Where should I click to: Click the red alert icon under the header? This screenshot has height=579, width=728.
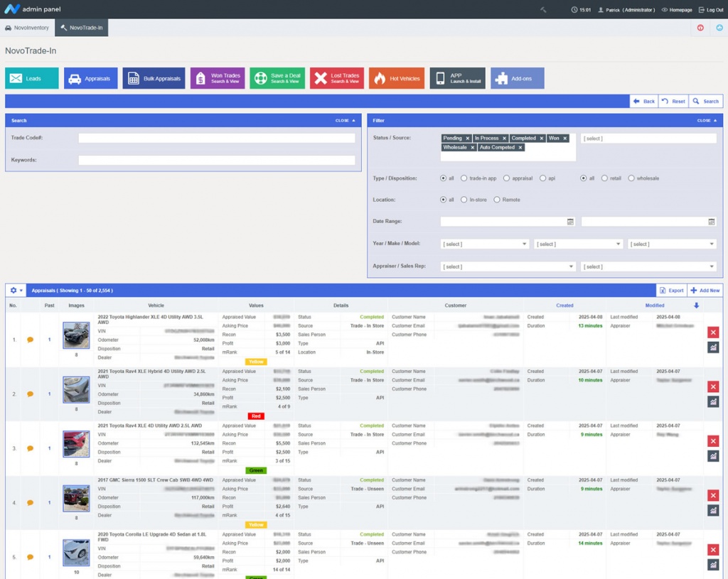pyautogui.click(x=700, y=28)
